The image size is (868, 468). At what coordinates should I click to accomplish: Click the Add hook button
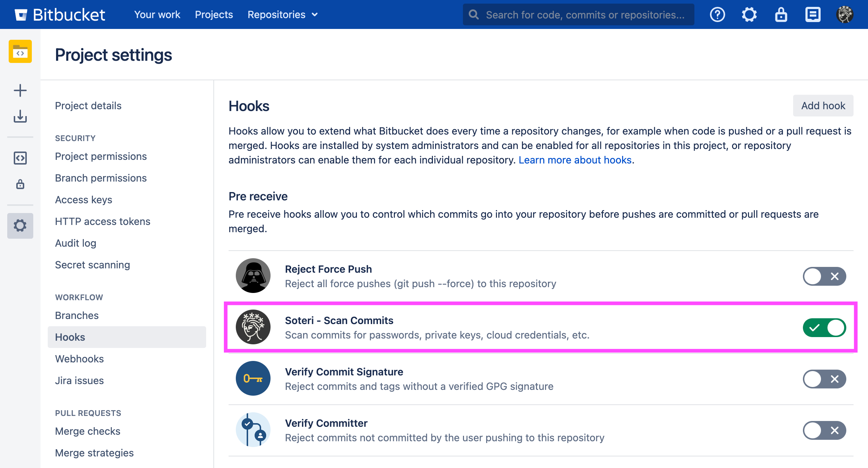[823, 106]
